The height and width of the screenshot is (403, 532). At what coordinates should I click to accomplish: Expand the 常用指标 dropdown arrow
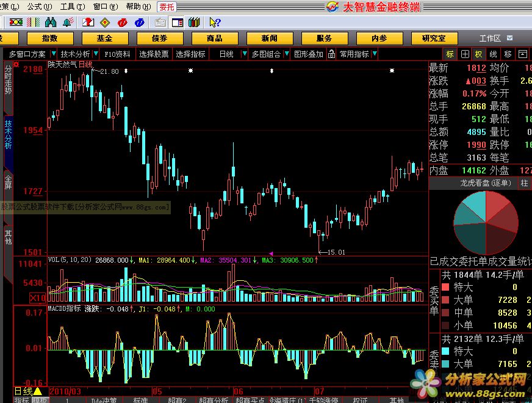click(x=375, y=54)
